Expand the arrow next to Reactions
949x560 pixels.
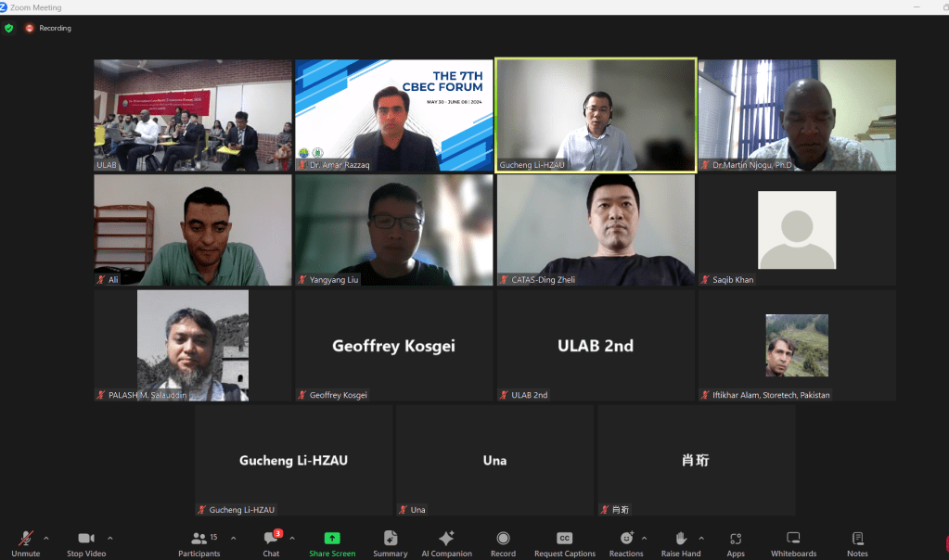click(x=644, y=538)
